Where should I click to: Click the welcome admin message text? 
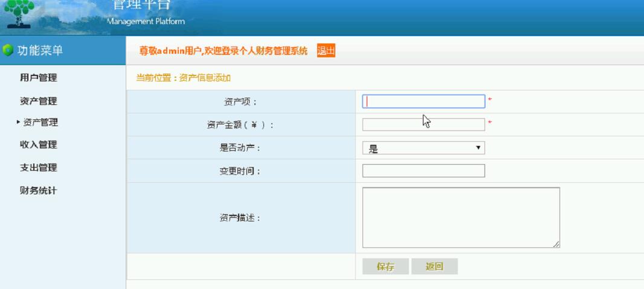224,51
